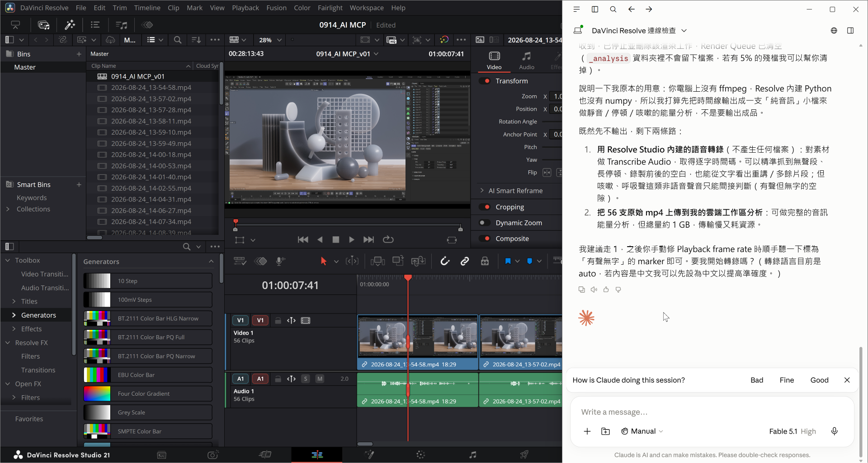Collapse the Toolbox tree
Screen dimensions: 868x463
click(8, 260)
